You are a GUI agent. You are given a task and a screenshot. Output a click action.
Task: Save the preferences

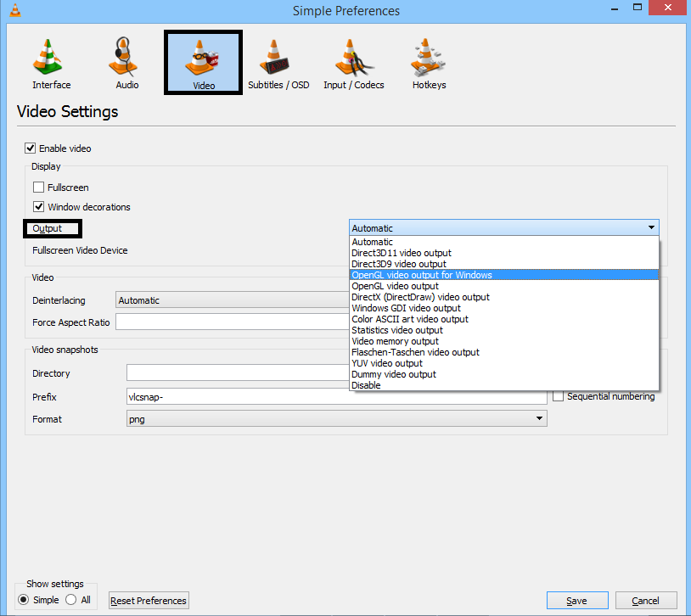[x=577, y=600]
